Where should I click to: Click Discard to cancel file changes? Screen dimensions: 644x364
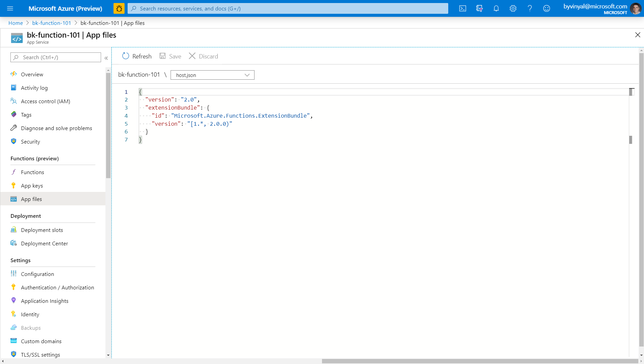point(203,56)
